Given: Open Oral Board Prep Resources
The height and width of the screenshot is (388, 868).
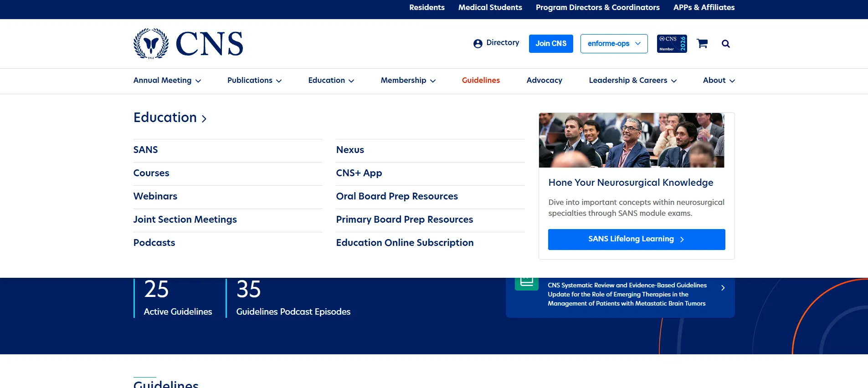Looking at the screenshot, I should 397,196.
